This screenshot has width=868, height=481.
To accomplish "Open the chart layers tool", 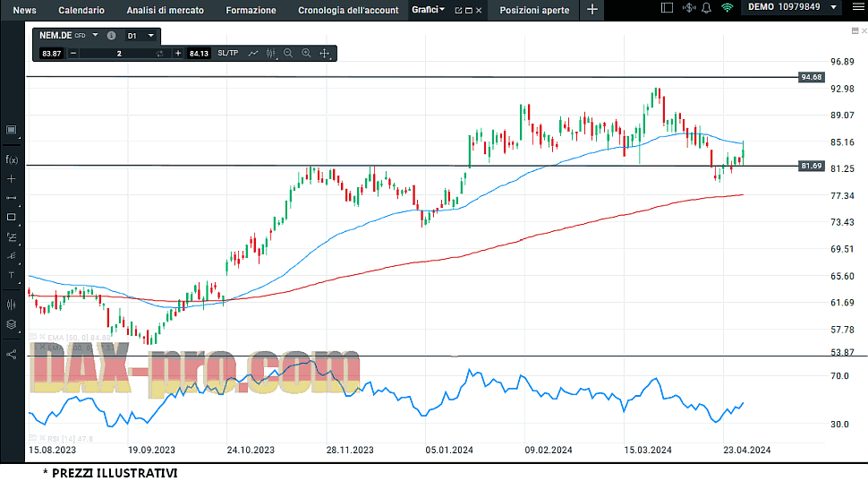I will tap(11, 325).
